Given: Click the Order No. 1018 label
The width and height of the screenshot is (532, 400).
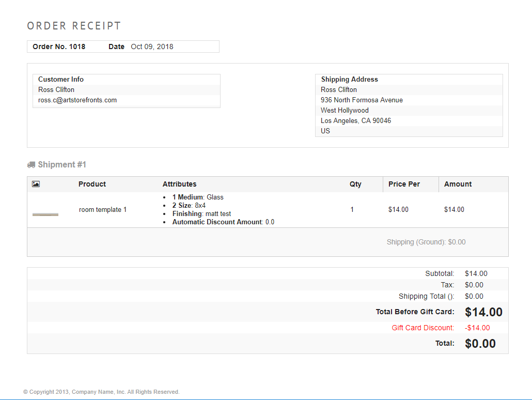Looking at the screenshot, I should [x=59, y=47].
